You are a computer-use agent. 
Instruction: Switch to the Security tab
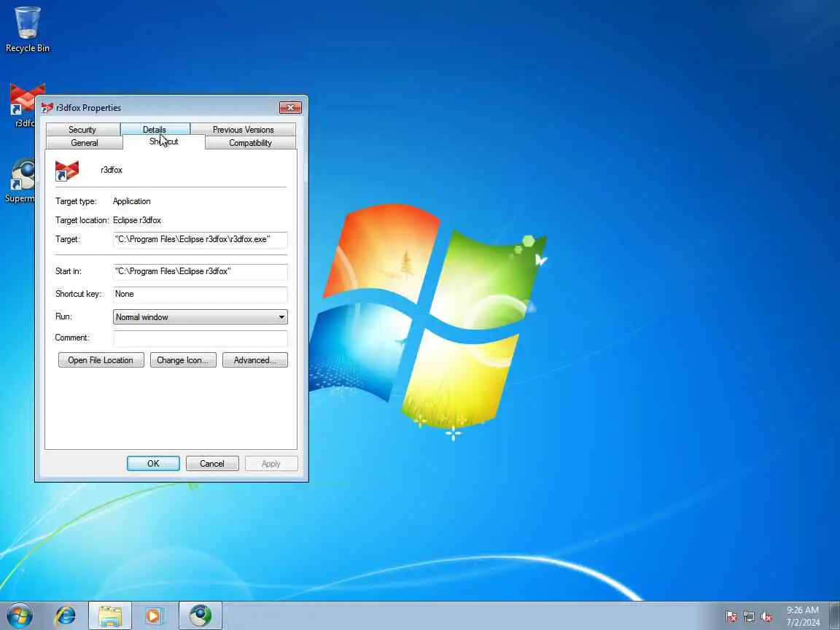[82, 130]
